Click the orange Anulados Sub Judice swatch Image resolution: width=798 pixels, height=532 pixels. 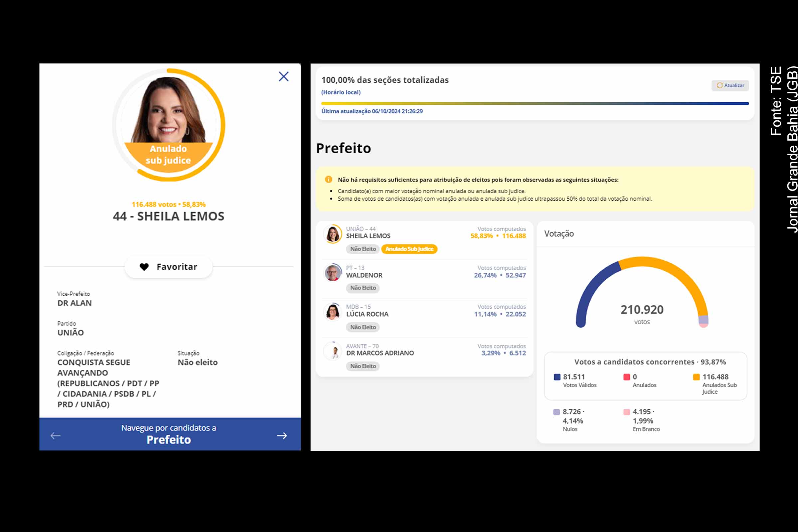pyautogui.click(x=696, y=377)
